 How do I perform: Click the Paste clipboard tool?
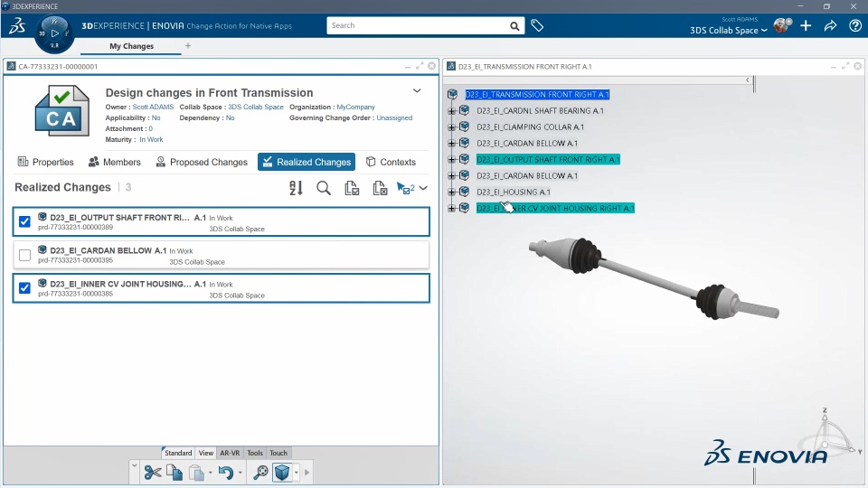tap(196, 473)
